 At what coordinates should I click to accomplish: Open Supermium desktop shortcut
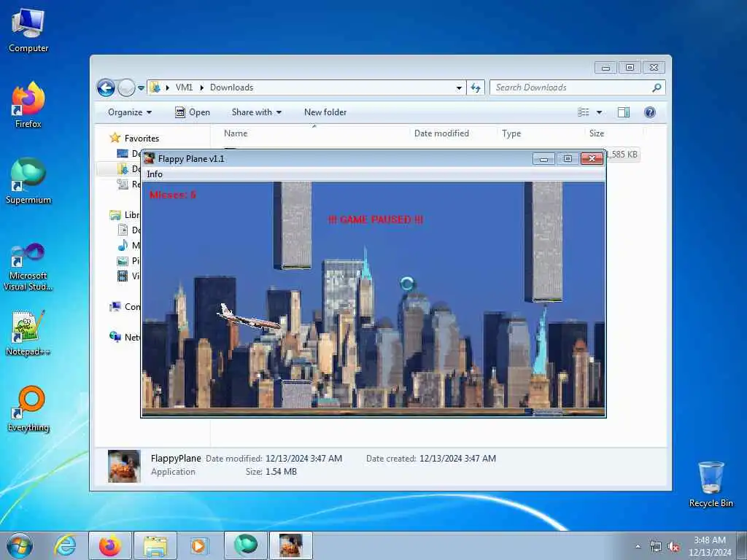[28, 181]
